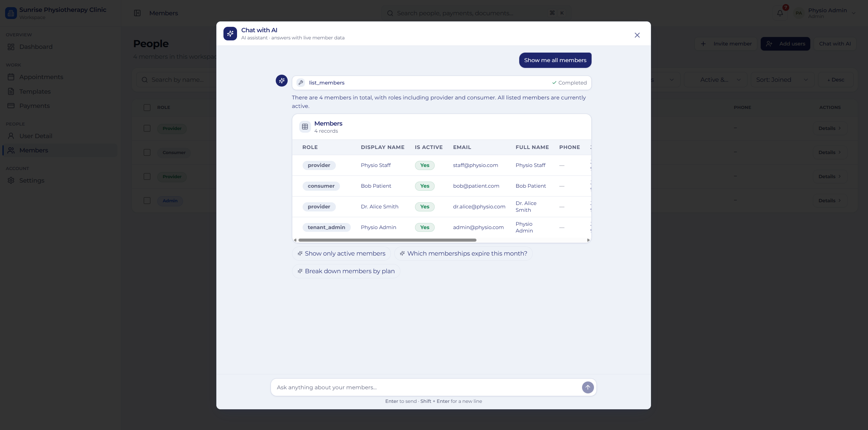
Task: Click the horizontal scrollbar thumb of members table
Action: [x=387, y=240]
